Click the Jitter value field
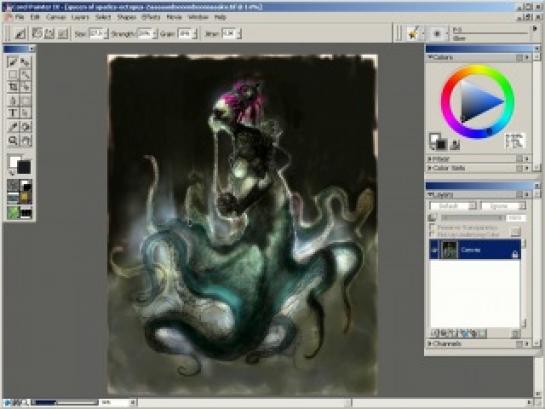The height and width of the screenshot is (409, 545). pos(229,33)
